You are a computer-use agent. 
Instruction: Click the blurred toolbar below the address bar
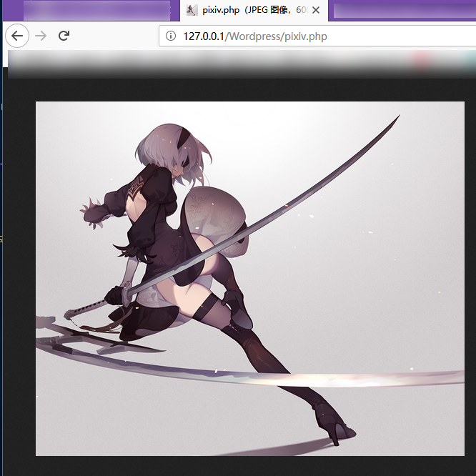pyautogui.click(x=214, y=62)
